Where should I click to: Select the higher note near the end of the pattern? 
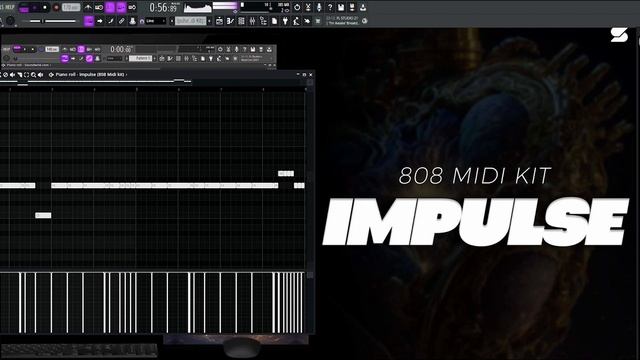[286, 173]
